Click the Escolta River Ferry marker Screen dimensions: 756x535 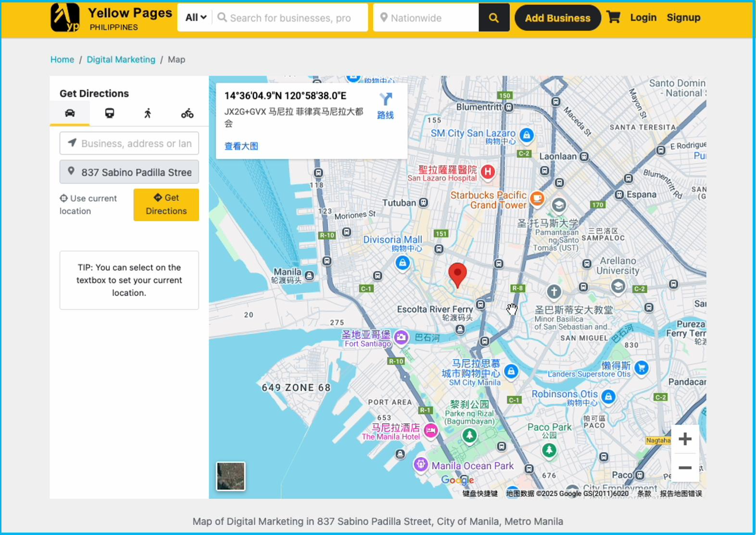tap(460, 329)
